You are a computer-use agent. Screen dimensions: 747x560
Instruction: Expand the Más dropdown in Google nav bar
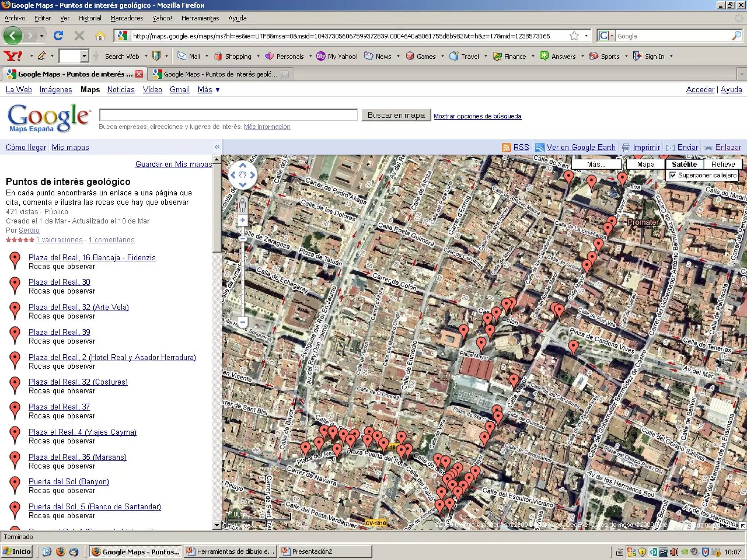209,89
